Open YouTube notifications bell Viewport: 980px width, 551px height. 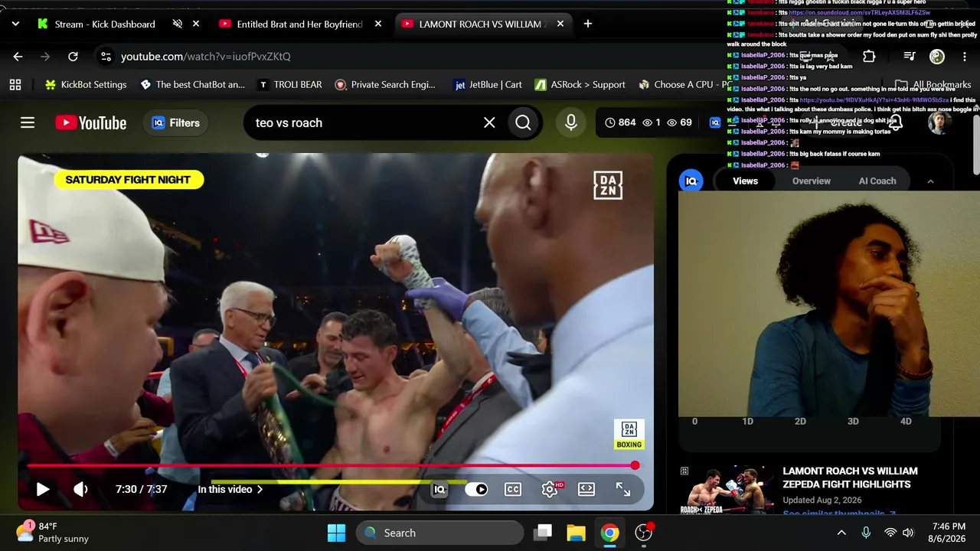tap(896, 122)
